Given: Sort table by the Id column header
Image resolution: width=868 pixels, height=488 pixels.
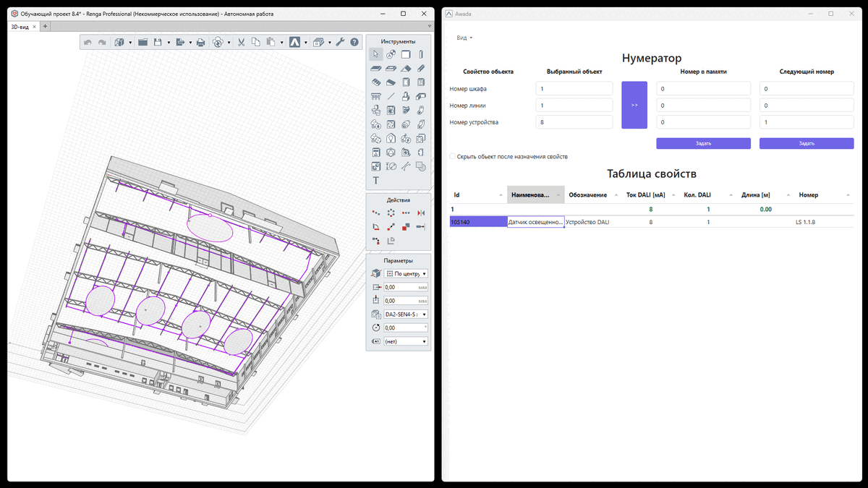Looking at the screenshot, I should (x=477, y=195).
